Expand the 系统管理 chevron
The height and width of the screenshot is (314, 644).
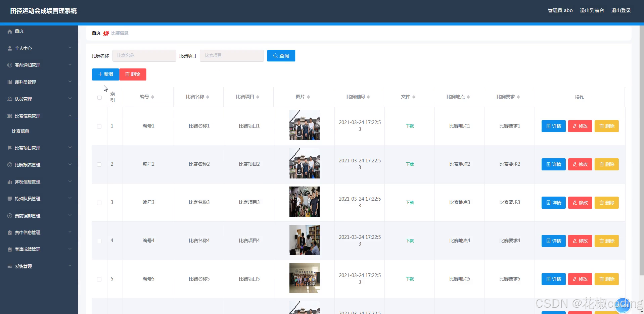(70, 266)
